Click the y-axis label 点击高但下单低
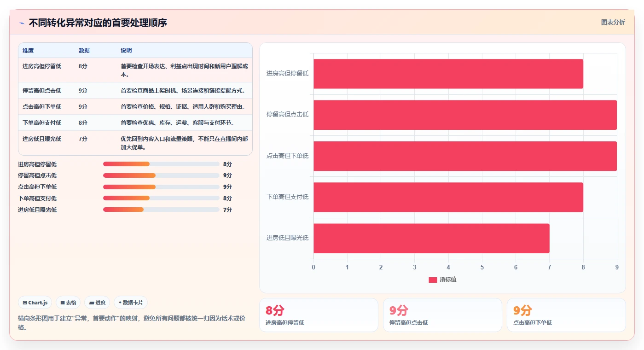The image size is (644, 350). pyautogui.click(x=287, y=156)
